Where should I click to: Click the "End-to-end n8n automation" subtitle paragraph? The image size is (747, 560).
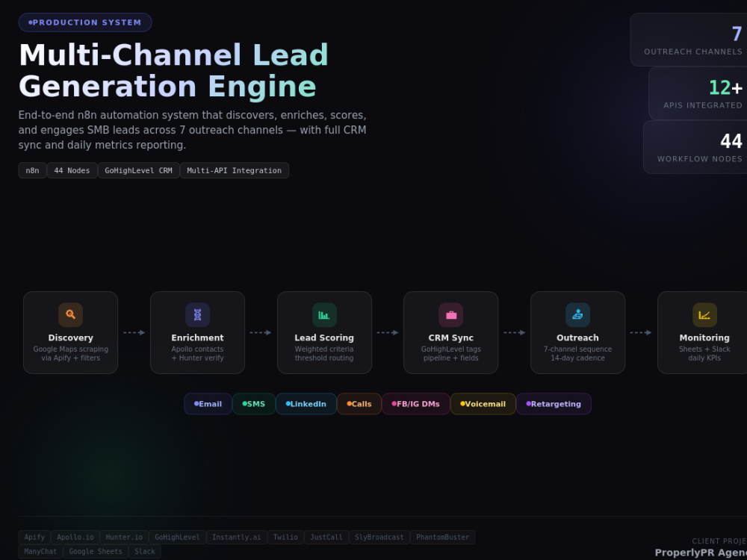192,130
